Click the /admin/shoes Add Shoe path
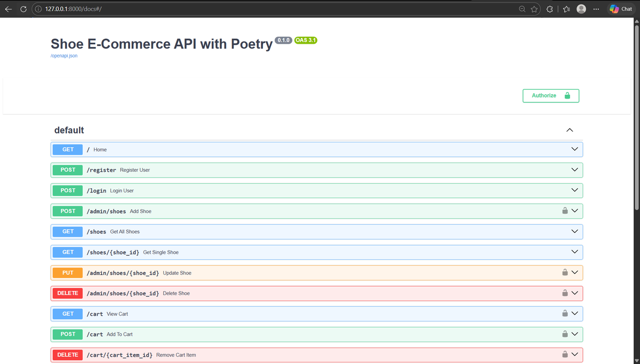This screenshot has width=640, height=364. point(106,211)
